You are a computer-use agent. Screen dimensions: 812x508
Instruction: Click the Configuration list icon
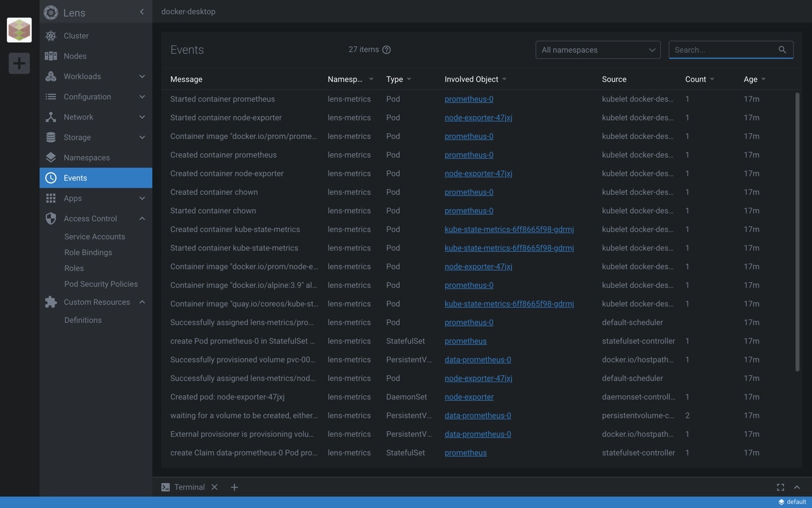point(51,97)
